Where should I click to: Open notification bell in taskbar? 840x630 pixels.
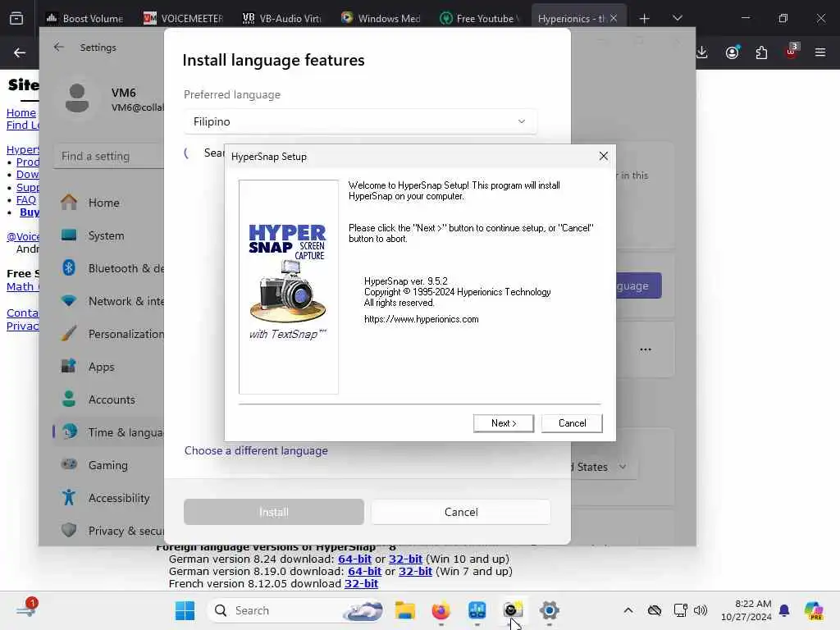(x=784, y=610)
